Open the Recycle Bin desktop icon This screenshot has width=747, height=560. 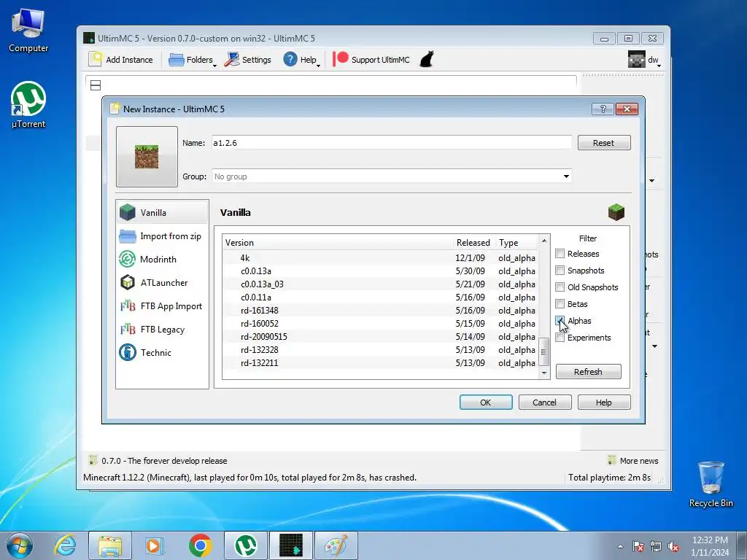pos(711,484)
